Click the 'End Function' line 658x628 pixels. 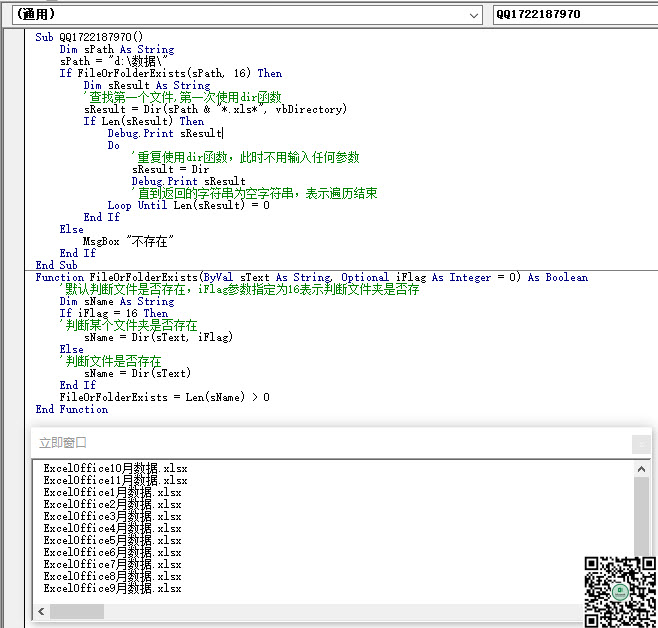pos(72,409)
